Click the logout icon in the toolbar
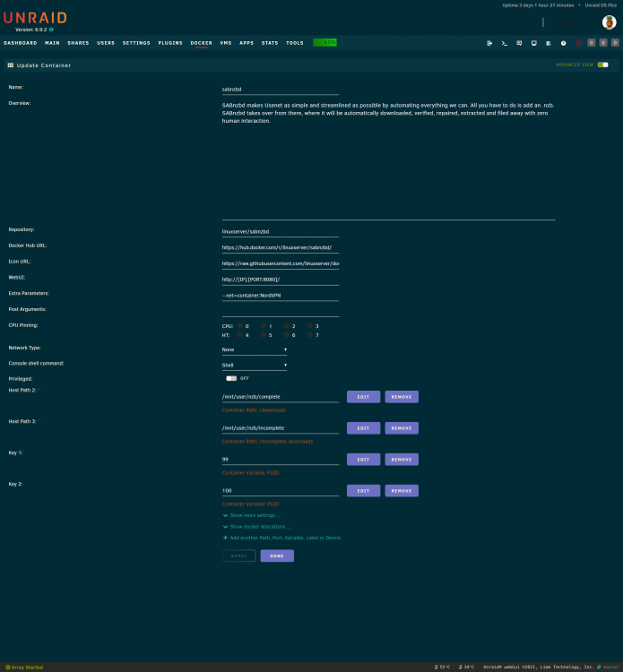623x672 pixels. [x=489, y=43]
